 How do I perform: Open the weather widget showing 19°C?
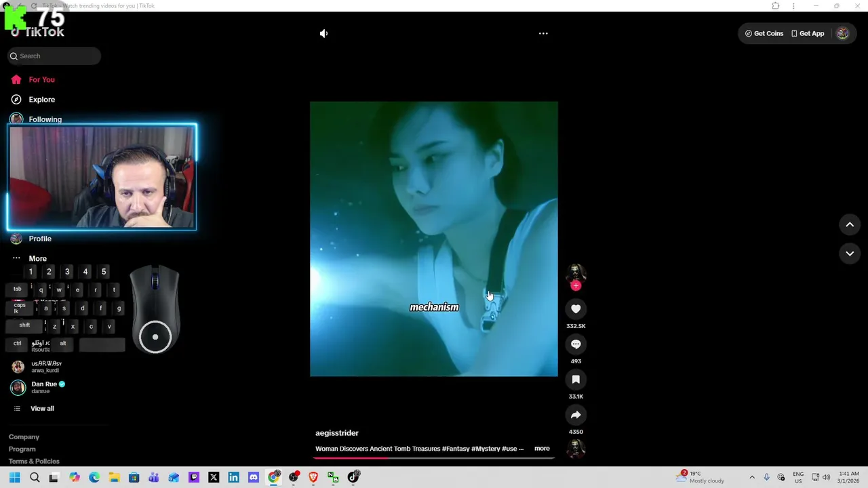click(x=700, y=477)
